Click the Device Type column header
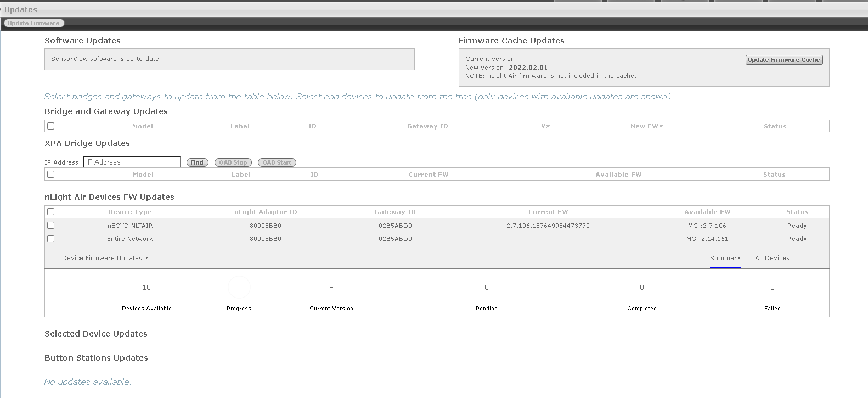 pyautogui.click(x=130, y=212)
